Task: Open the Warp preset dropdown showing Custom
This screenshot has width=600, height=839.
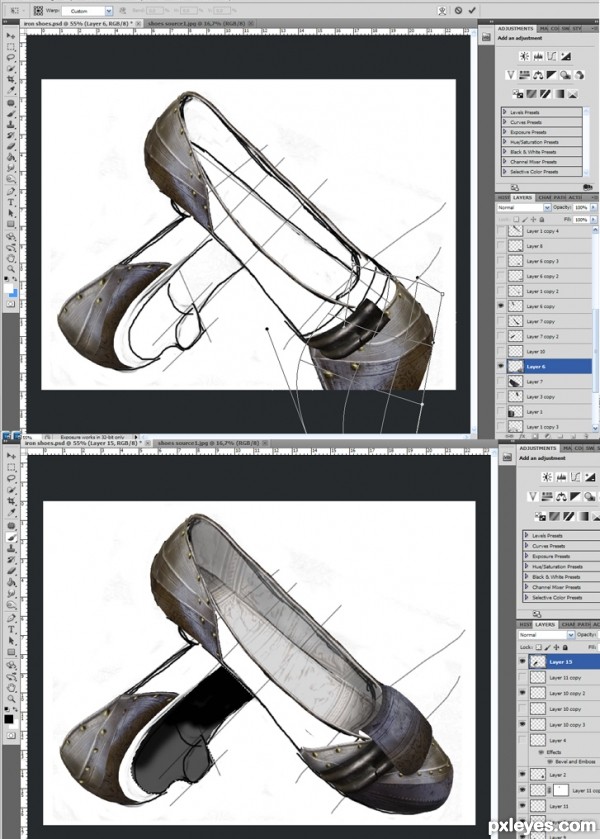Action: pyautogui.click(x=109, y=11)
